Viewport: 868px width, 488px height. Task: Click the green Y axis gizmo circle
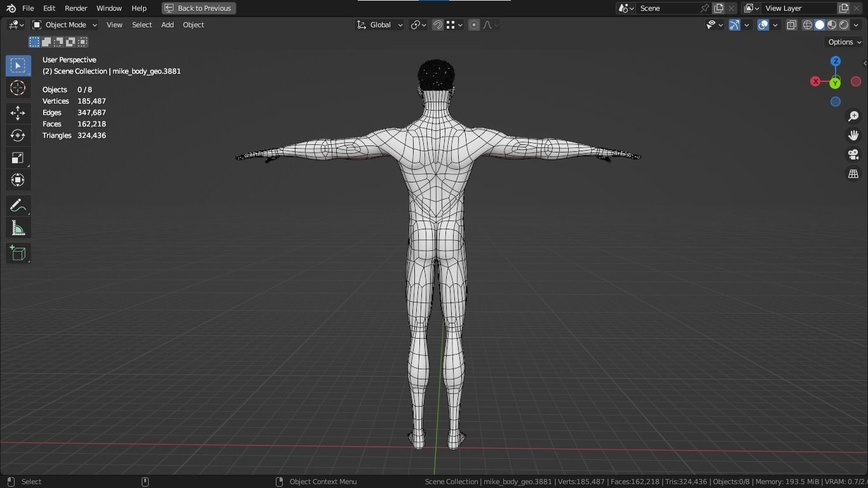836,83
